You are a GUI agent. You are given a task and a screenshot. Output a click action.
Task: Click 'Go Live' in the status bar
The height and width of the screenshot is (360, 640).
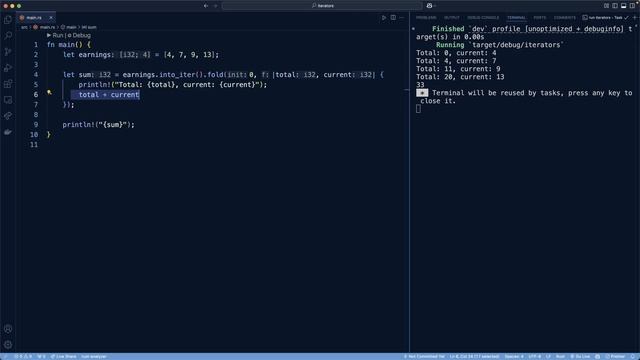[580, 356]
